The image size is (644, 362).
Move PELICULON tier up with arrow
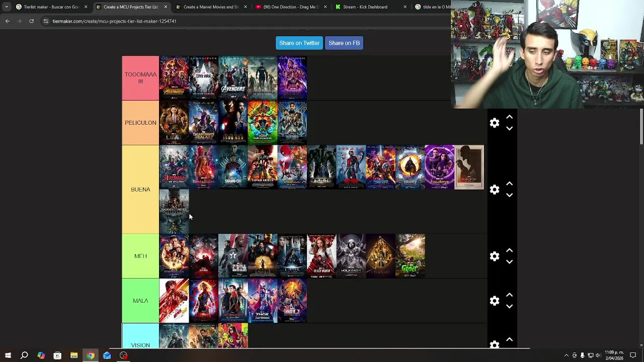coord(509,117)
